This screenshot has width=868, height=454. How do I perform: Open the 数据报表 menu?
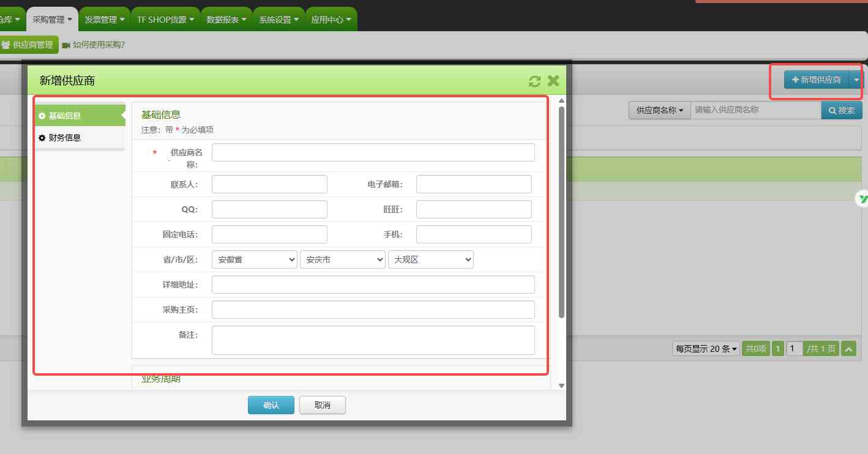point(225,18)
